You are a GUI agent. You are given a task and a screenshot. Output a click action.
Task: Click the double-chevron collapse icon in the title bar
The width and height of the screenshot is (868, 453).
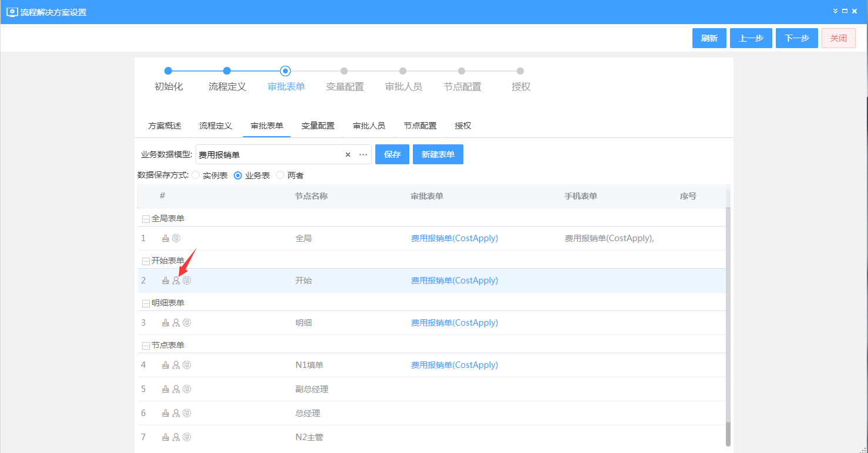(x=836, y=11)
